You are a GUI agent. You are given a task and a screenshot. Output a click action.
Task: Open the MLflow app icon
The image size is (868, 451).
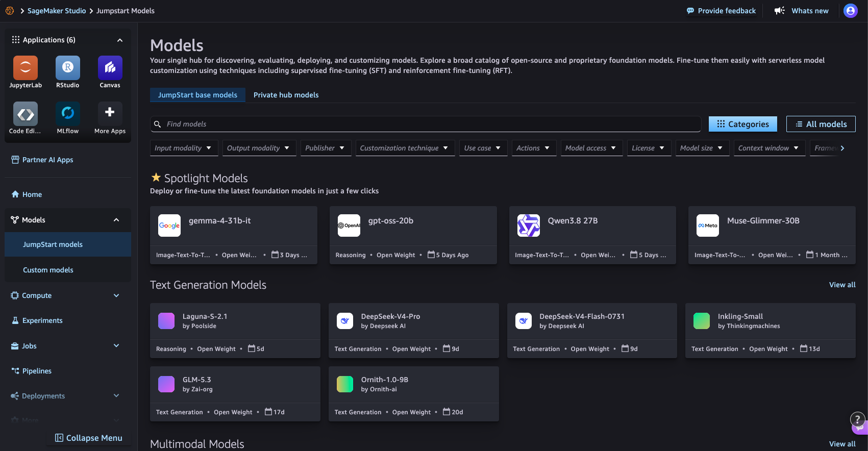point(68,114)
